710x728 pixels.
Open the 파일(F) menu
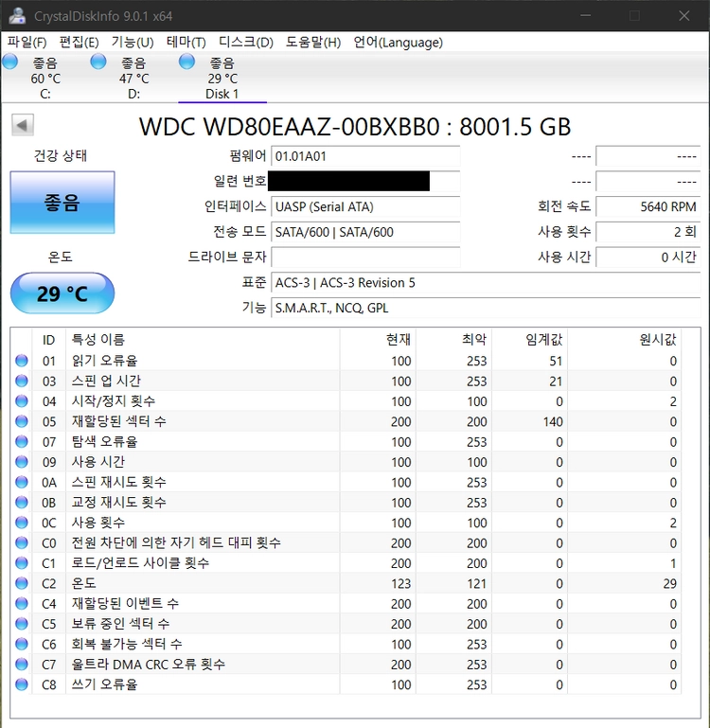tap(27, 43)
